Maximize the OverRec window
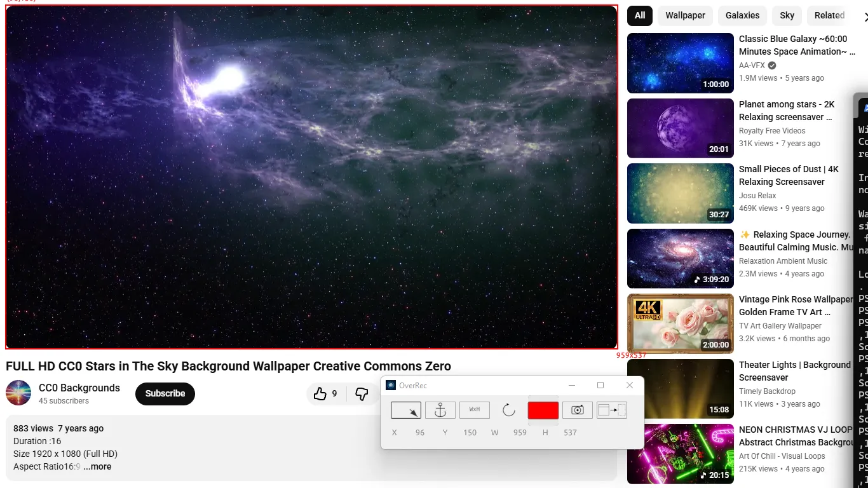The image size is (868, 488). (x=600, y=385)
